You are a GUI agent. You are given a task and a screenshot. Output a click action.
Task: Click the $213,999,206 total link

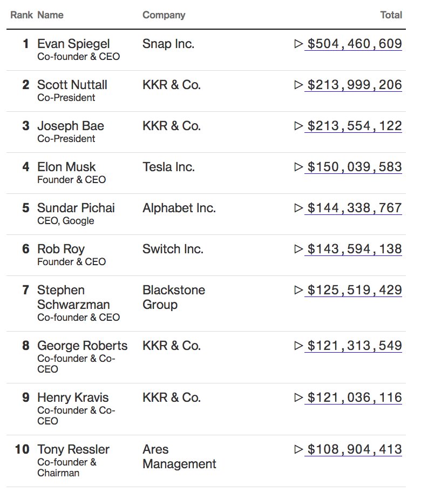point(354,85)
